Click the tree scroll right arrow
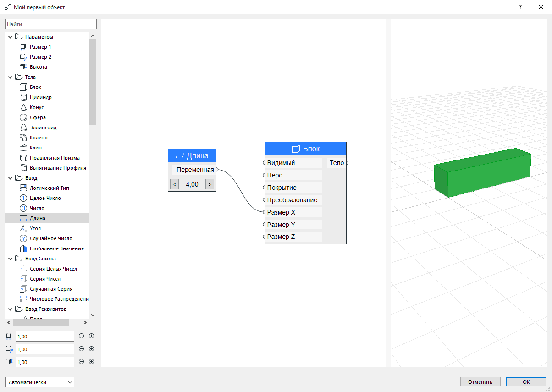 tap(85, 323)
